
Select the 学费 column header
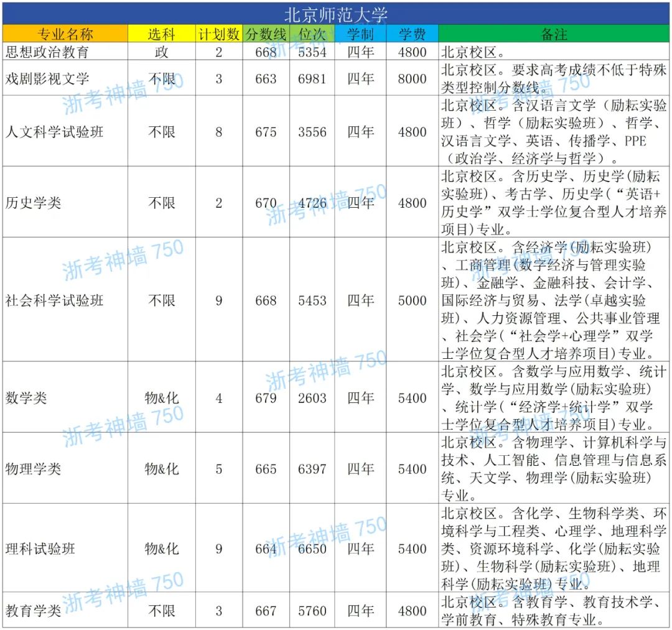tap(413, 34)
